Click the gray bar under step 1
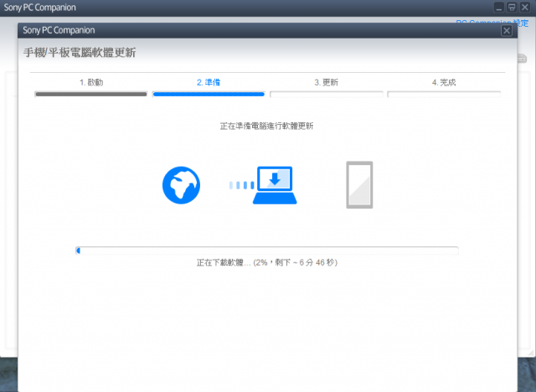 pos(91,95)
